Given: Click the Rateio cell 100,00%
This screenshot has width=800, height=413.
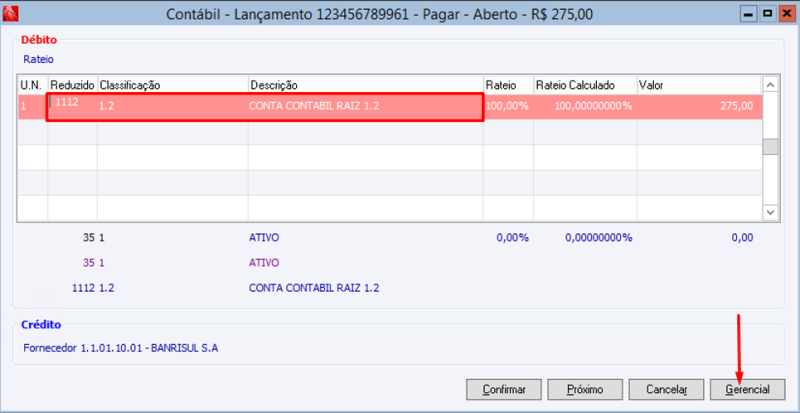Looking at the screenshot, I should point(509,107).
